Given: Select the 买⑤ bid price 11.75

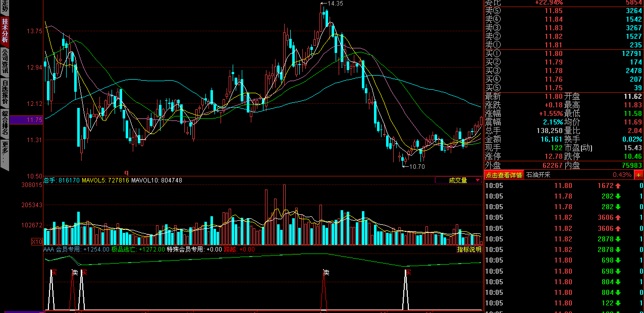Looking at the screenshot, I should click(x=554, y=88).
